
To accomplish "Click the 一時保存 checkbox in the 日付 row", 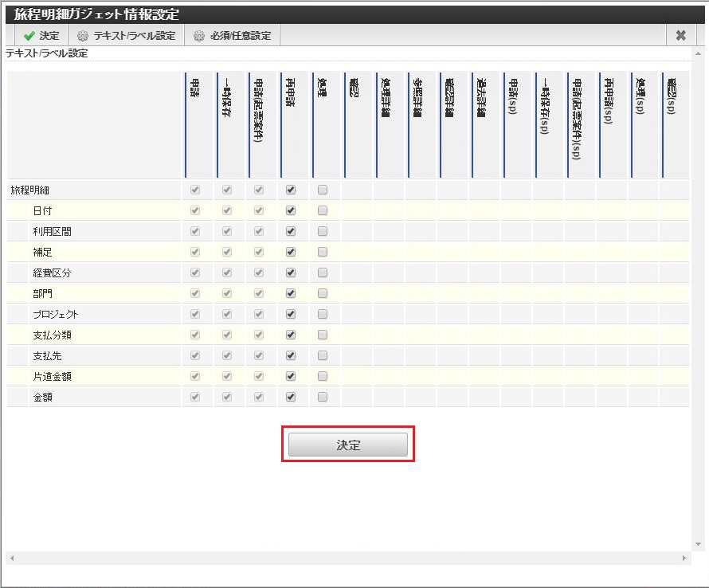I will point(227,211).
